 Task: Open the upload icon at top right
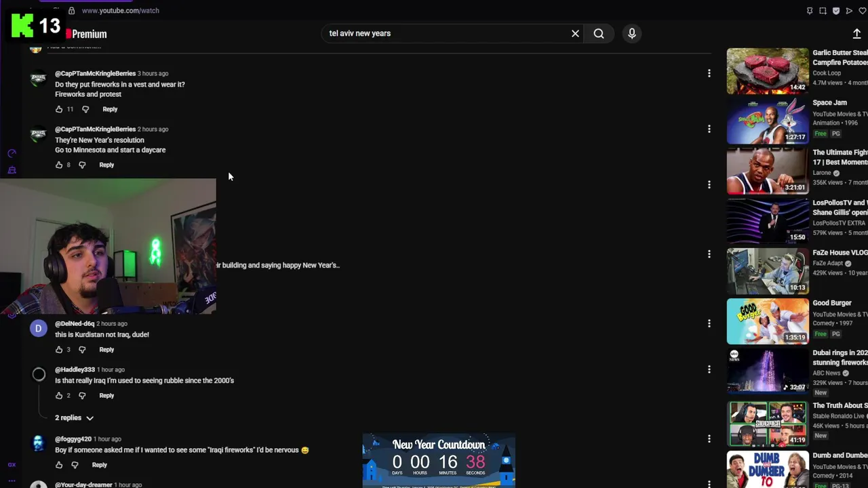click(856, 34)
